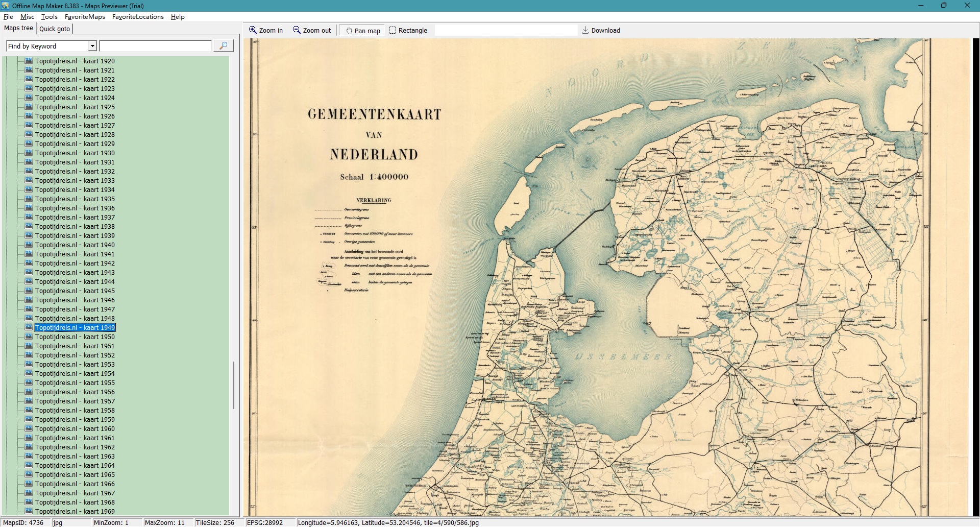The image size is (980, 527).
Task: Open the Help menu
Action: point(178,17)
